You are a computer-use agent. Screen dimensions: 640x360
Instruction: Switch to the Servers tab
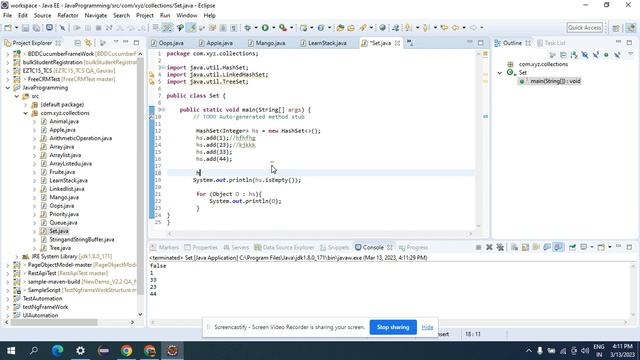point(236,247)
